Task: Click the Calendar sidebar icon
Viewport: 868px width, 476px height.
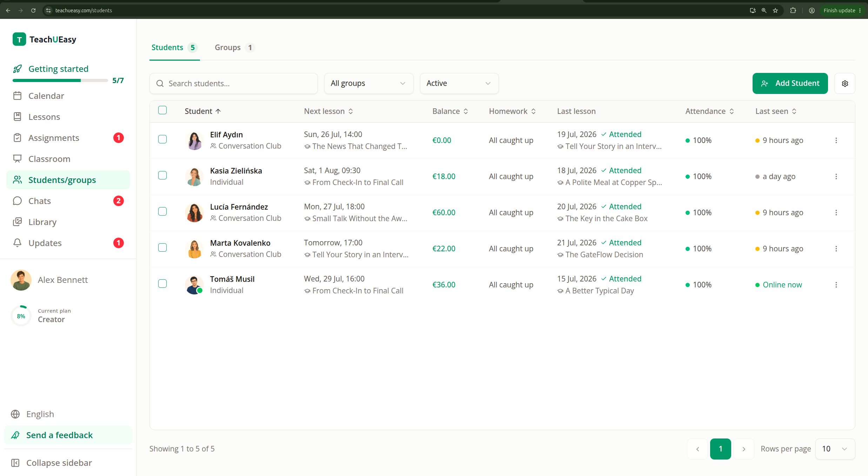Action: pyautogui.click(x=17, y=96)
